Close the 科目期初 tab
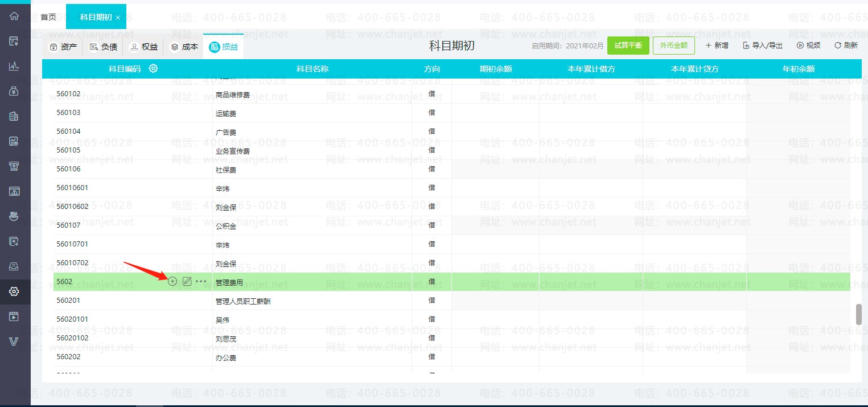Viewport: 868px width, 407px height. 118,18
